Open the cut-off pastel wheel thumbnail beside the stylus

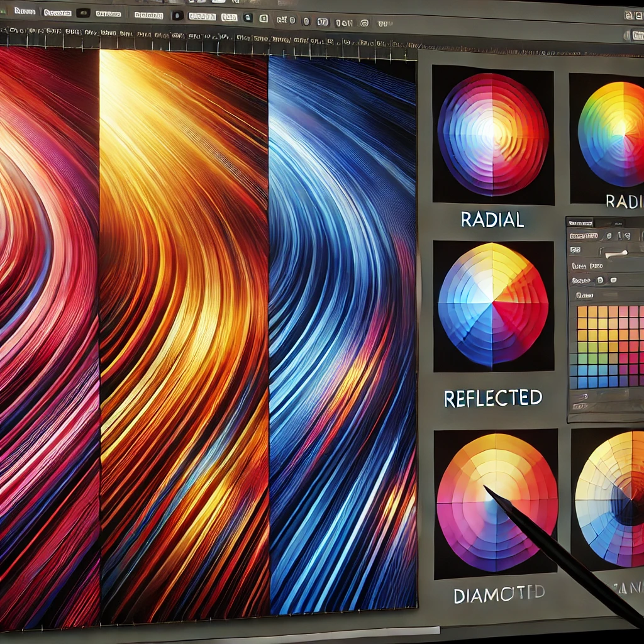[608, 499]
